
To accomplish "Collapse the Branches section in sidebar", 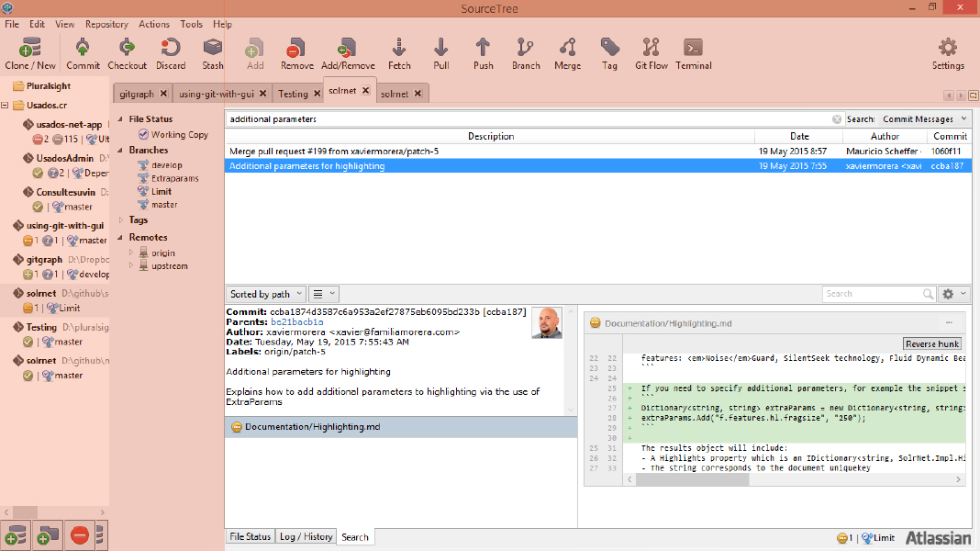I will (x=121, y=150).
